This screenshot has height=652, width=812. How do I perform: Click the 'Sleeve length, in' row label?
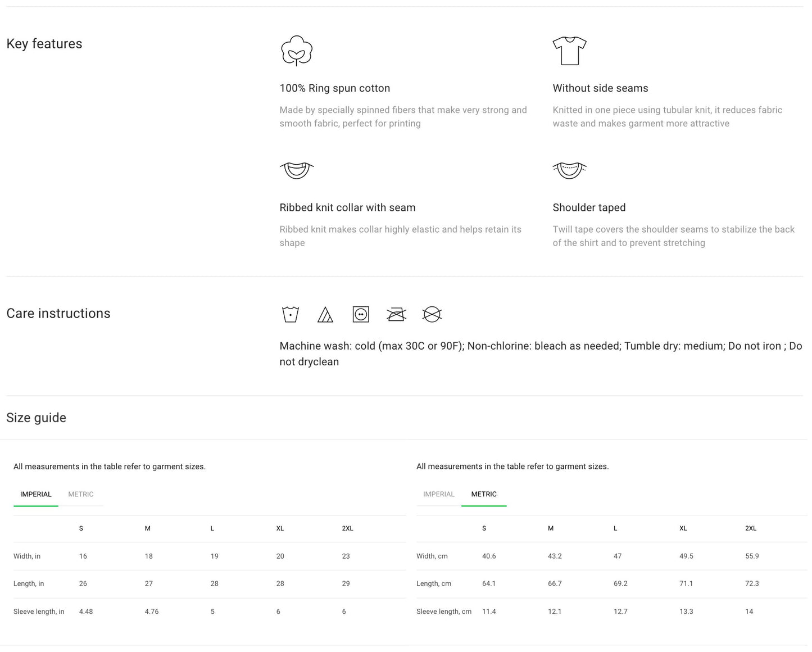pyautogui.click(x=39, y=612)
